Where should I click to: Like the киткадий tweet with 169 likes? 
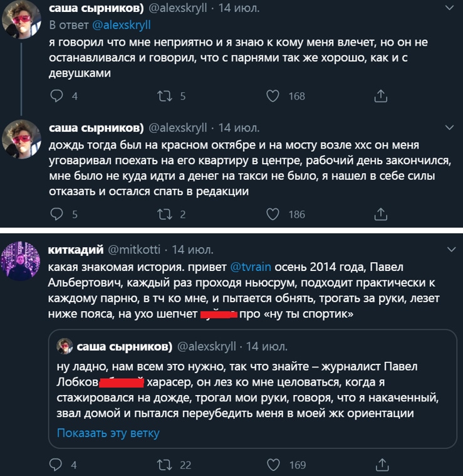click(273, 465)
